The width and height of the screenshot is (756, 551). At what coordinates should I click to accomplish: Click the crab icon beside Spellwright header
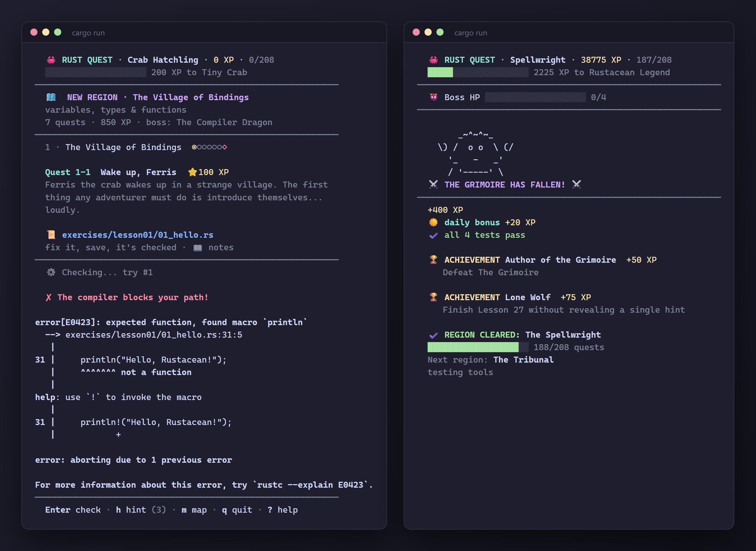(x=433, y=60)
